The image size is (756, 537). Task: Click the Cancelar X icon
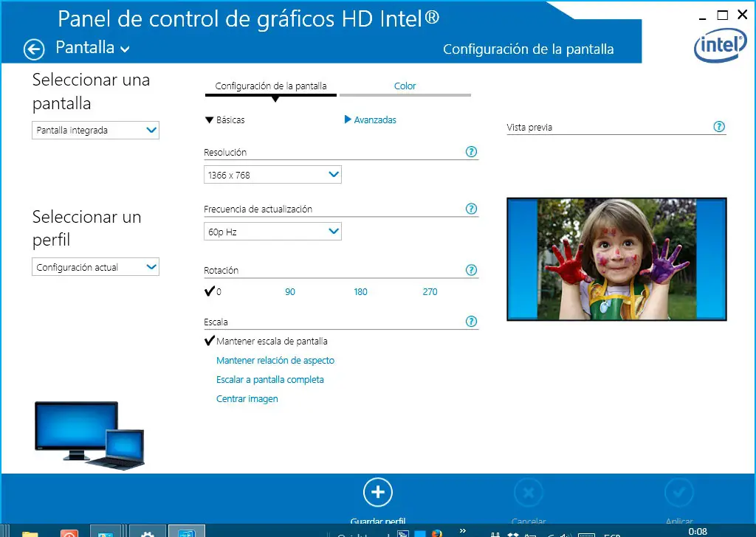529,492
